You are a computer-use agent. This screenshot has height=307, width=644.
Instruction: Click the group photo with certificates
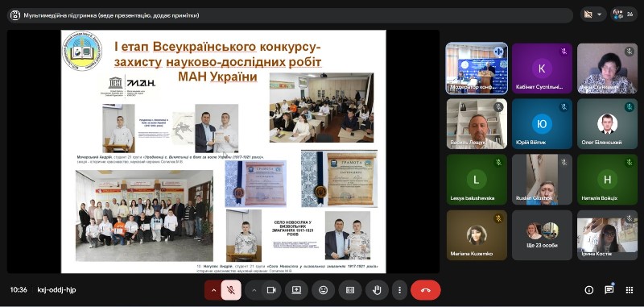144,216
